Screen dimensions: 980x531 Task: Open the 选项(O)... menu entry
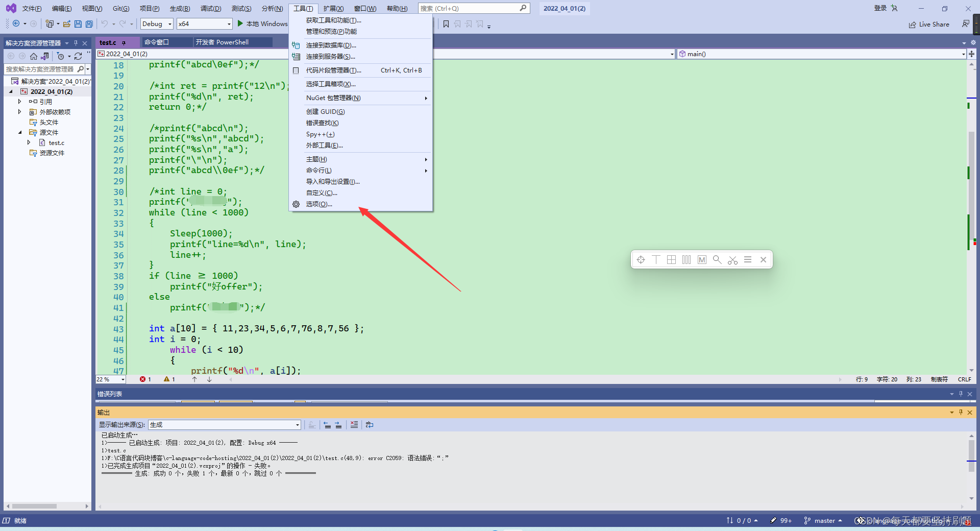(x=361, y=204)
